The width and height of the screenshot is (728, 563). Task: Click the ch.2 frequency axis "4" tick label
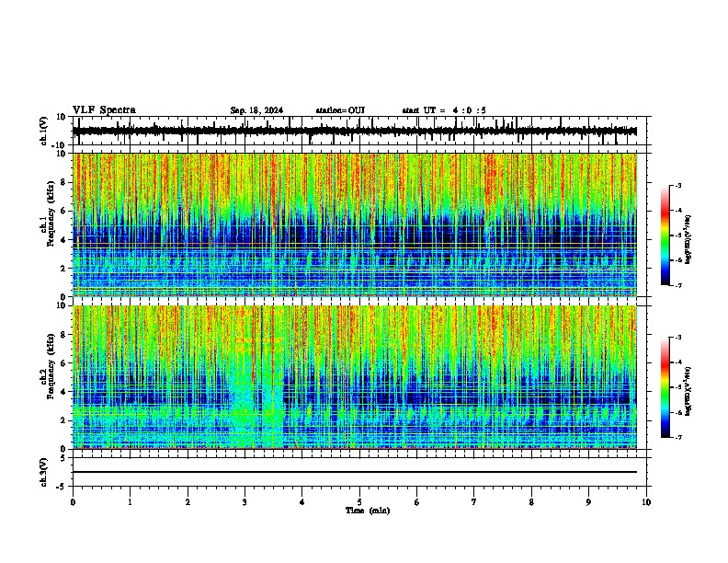(64, 392)
